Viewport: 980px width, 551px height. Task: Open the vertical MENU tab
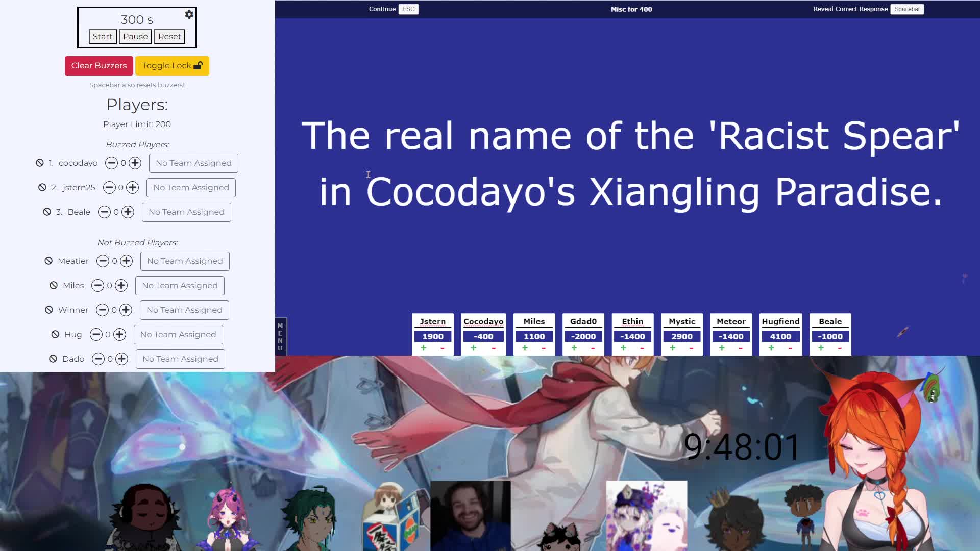(280, 337)
